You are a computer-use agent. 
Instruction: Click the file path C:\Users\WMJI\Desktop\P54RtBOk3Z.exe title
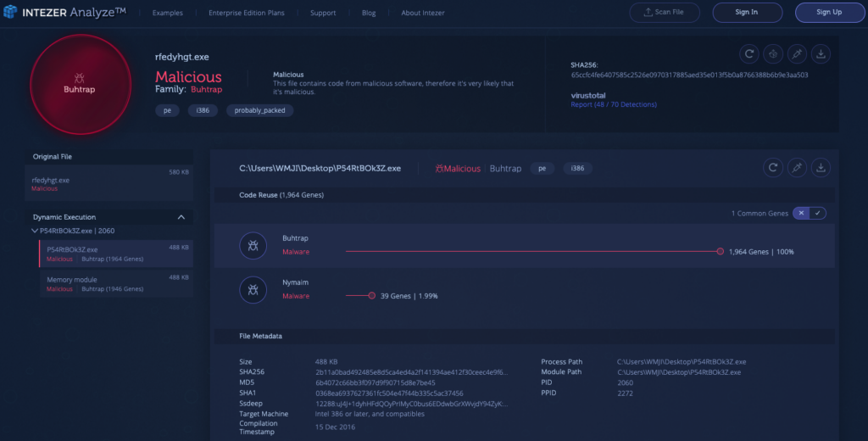click(x=320, y=169)
